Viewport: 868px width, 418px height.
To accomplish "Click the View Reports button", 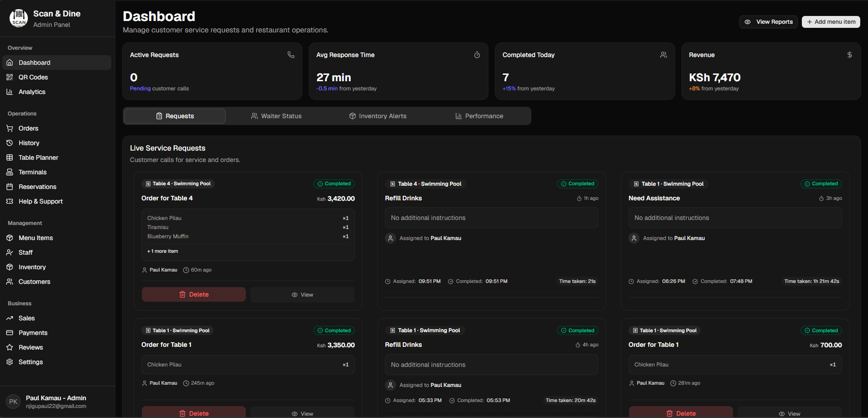I will [x=768, y=22].
